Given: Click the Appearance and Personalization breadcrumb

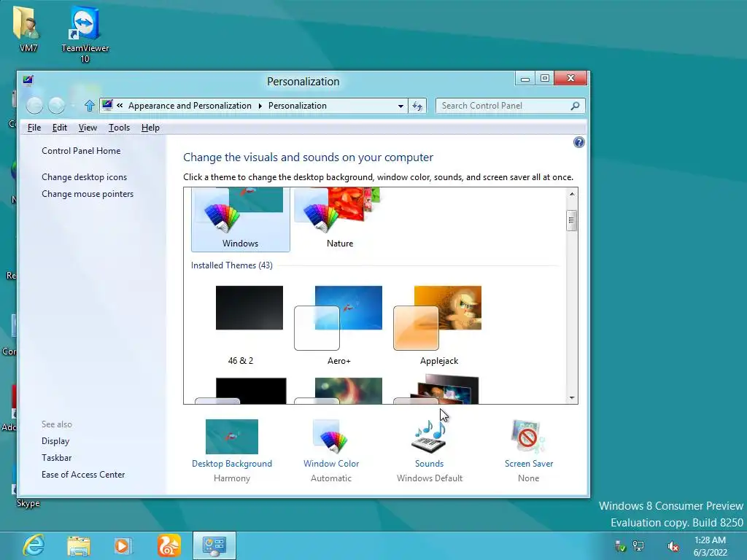Looking at the screenshot, I should pos(190,106).
